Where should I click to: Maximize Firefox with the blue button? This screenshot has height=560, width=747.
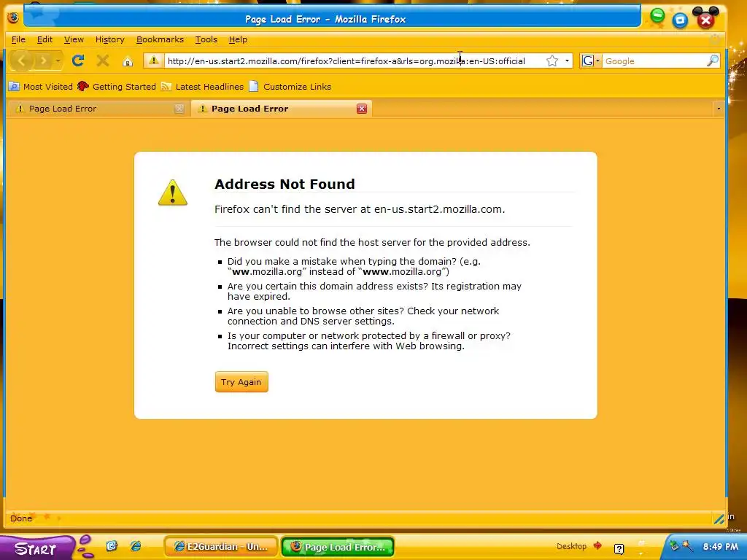(680, 20)
